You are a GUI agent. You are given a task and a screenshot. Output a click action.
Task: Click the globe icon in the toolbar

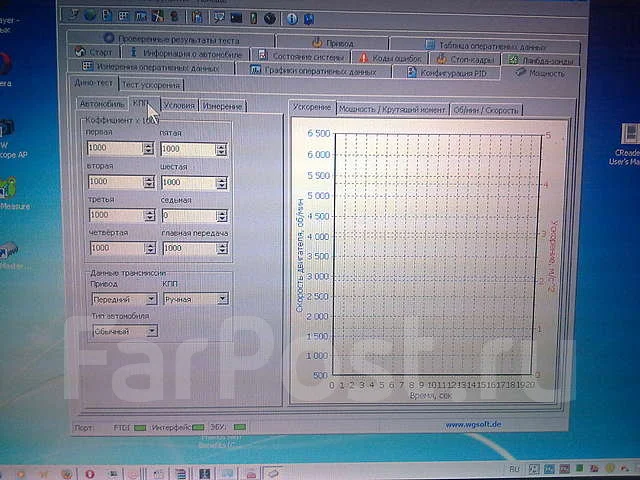[x=89, y=15]
